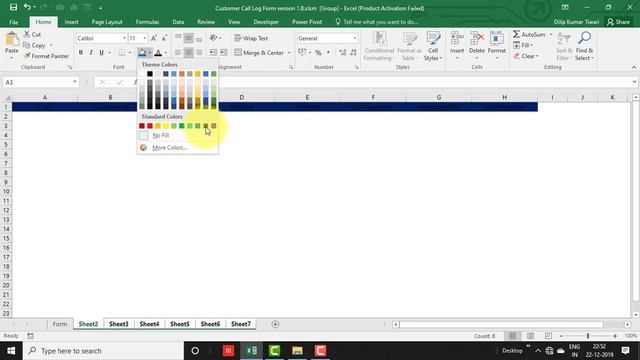Undo the last action
Viewport: 640px width, 360px height.
coord(27,7)
